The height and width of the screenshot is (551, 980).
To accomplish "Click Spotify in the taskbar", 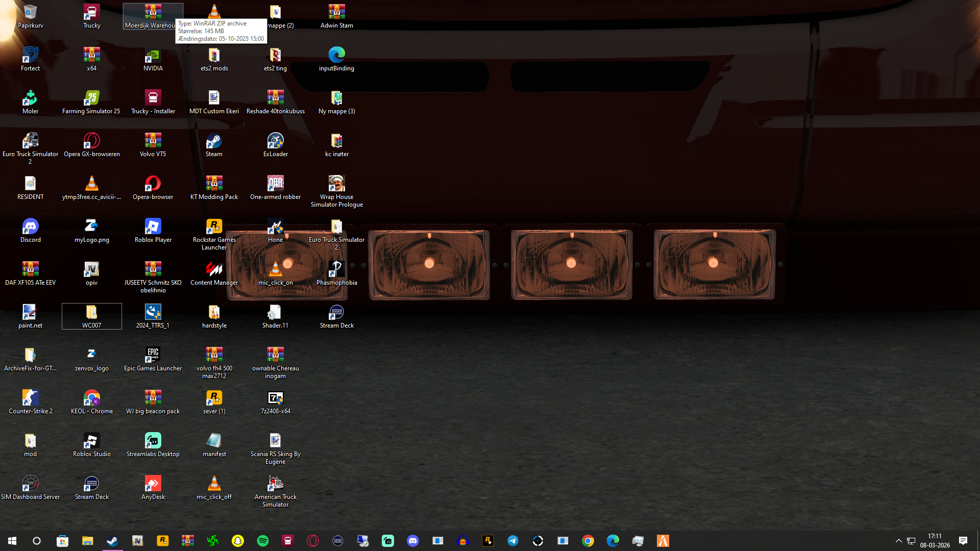I will [263, 541].
